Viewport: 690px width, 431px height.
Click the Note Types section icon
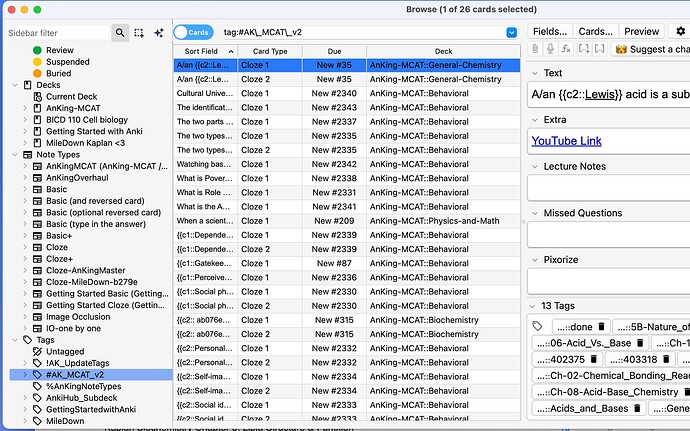(28, 155)
